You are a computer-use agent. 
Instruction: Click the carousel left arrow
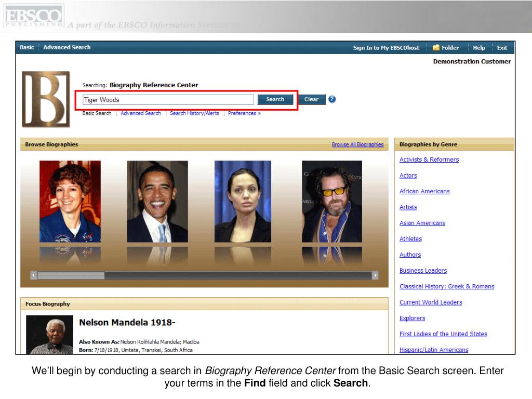(x=33, y=275)
